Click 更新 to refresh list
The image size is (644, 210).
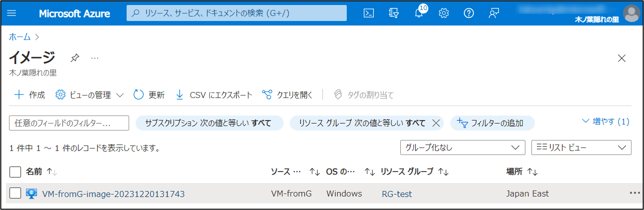tap(149, 94)
